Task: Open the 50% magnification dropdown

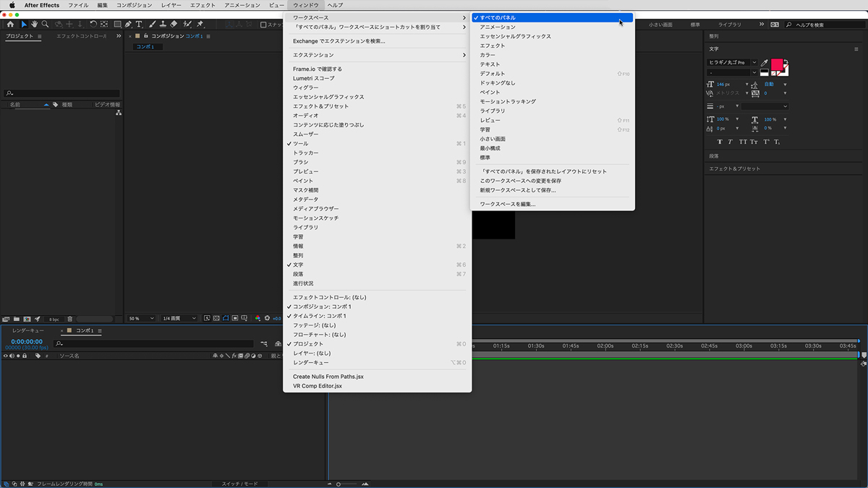Action: (141, 318)
